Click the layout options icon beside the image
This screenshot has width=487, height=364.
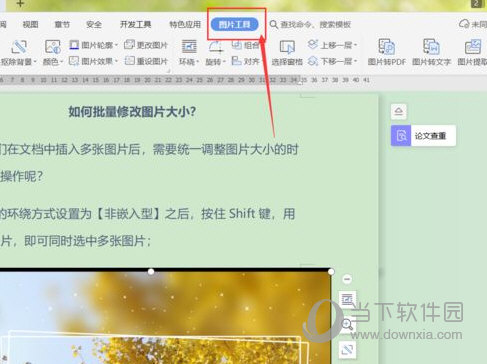click(x=347, y=299)
